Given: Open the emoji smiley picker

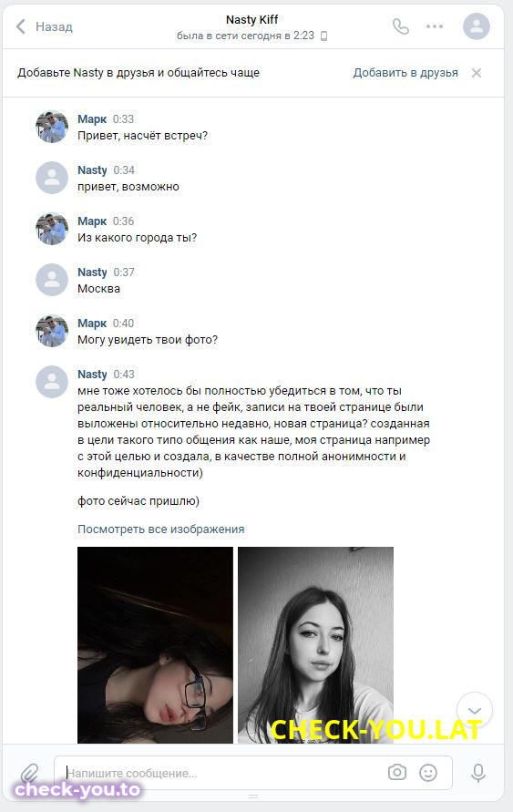Looking at the screenshot, I should (x=428, y=773).
